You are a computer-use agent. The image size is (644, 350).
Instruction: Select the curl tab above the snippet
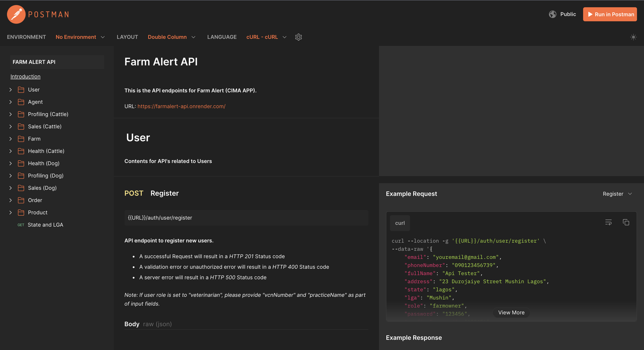pyautogui.click(x=399, y=223)
